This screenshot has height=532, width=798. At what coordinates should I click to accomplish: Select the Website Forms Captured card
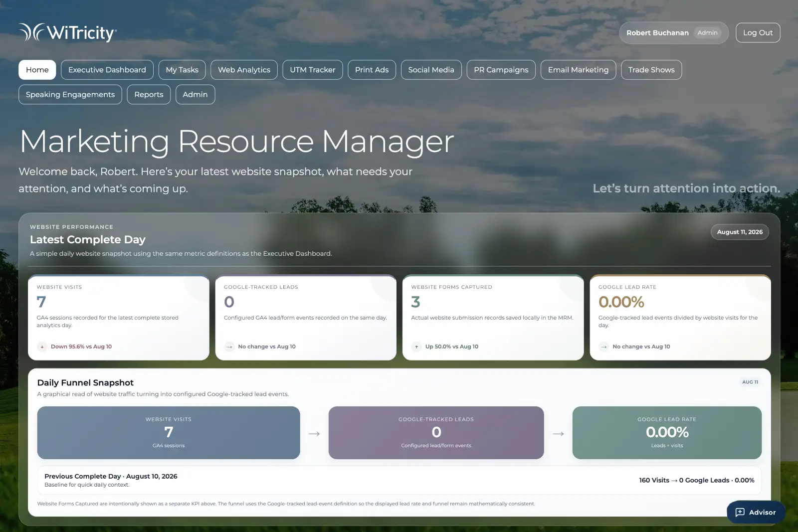click(493, 318)
